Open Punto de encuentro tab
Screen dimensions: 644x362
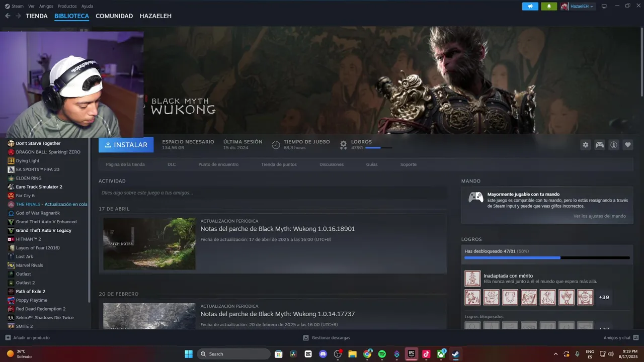tap(218, 164)
